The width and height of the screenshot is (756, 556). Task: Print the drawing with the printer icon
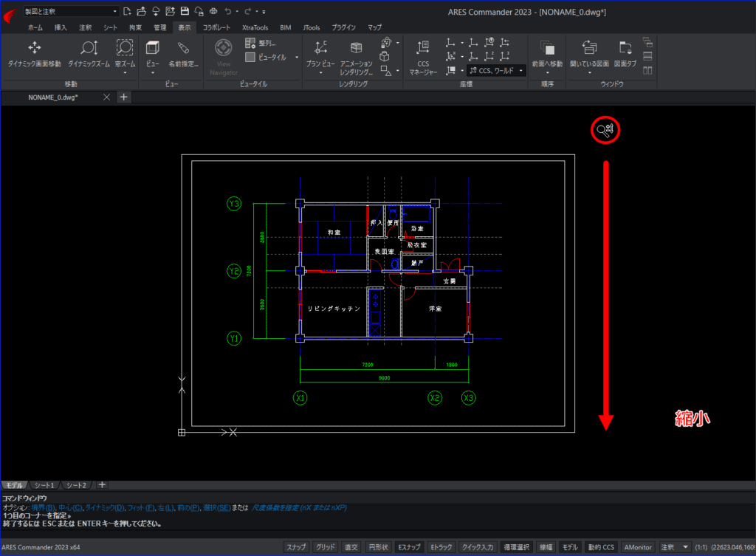(213, 11)
